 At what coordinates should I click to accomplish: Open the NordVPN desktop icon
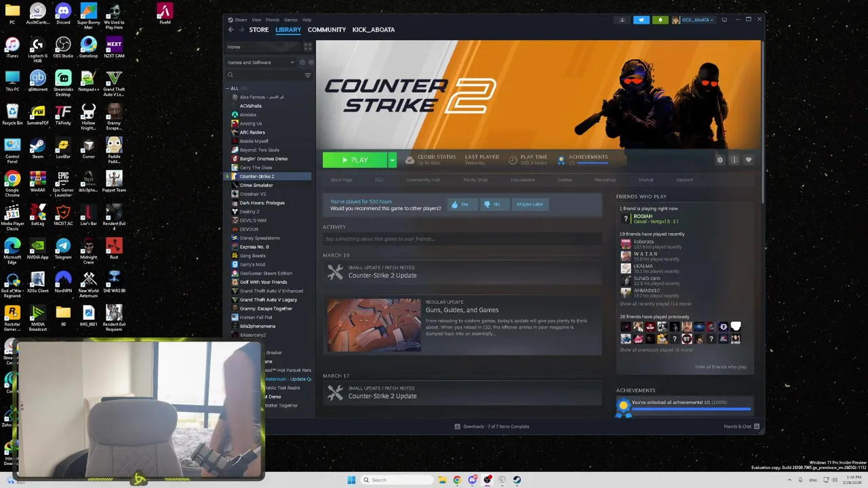[63, 282]
